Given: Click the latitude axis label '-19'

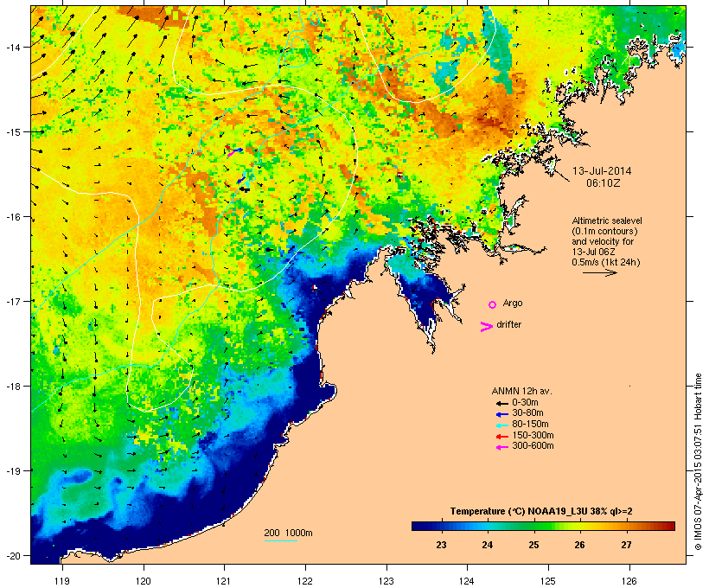Looking at the screenshot, I should click(x=12, y=471).
